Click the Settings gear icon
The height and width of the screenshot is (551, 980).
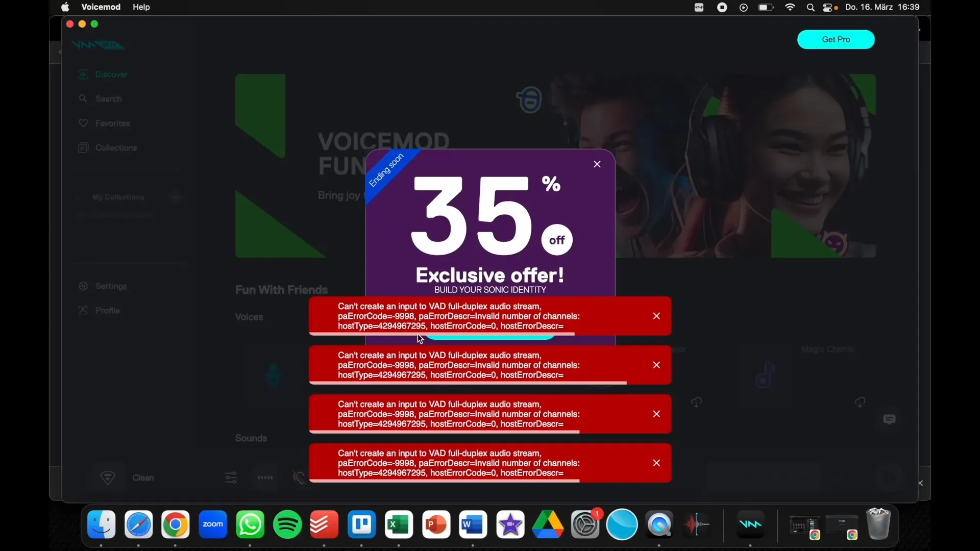pos(83,286)
